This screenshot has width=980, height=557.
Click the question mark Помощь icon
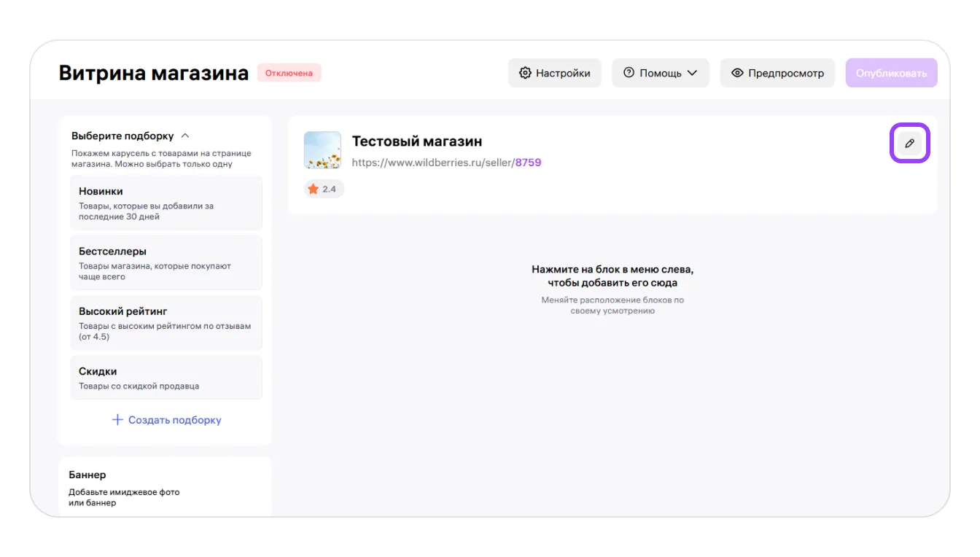[x=629, y=73]
